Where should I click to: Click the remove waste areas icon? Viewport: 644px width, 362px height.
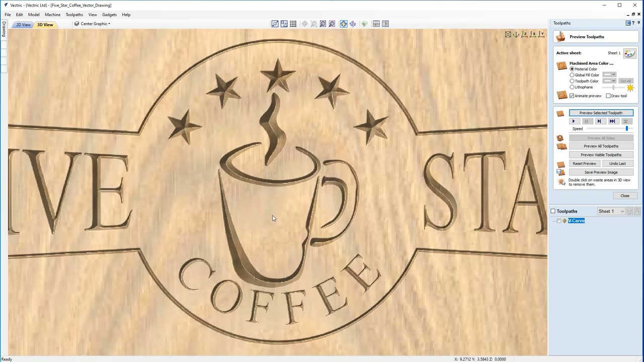[x=561, y=182]
